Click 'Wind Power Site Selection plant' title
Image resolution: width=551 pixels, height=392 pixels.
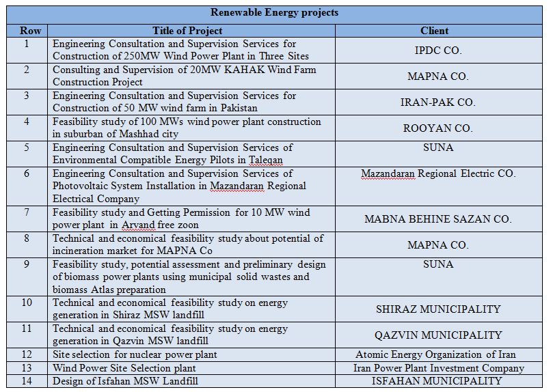pyautogui.click(x=124, y=368)
